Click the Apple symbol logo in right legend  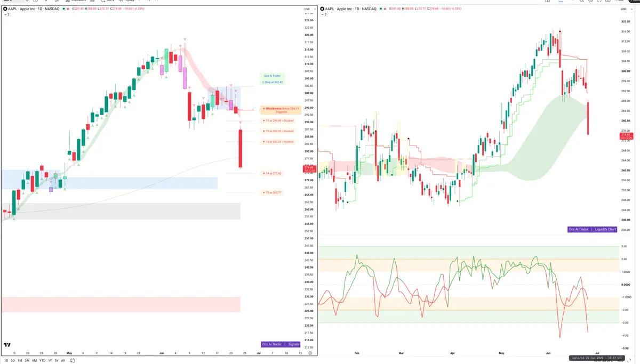(322, 9)
